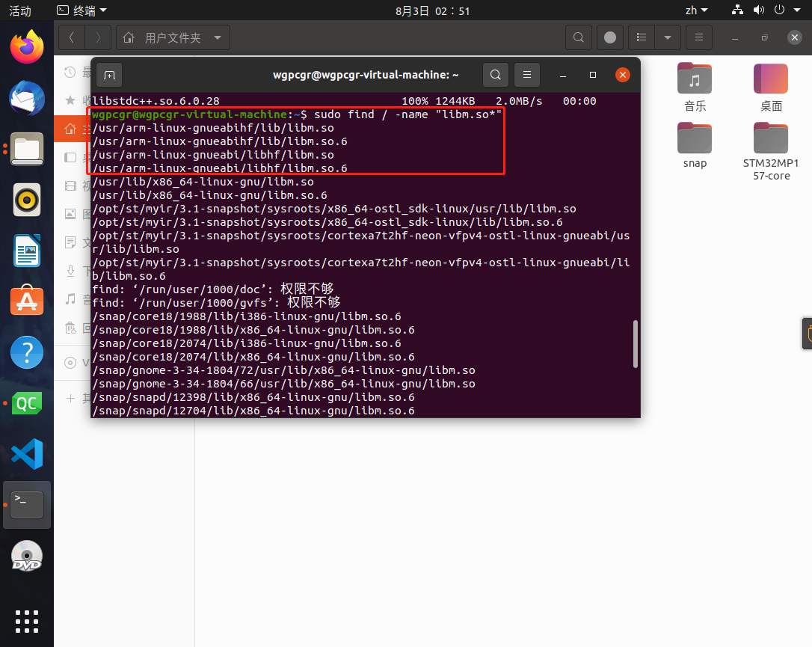812x647 pixels.
Task: Switch file manager to list view
Action: click(642, 37)
